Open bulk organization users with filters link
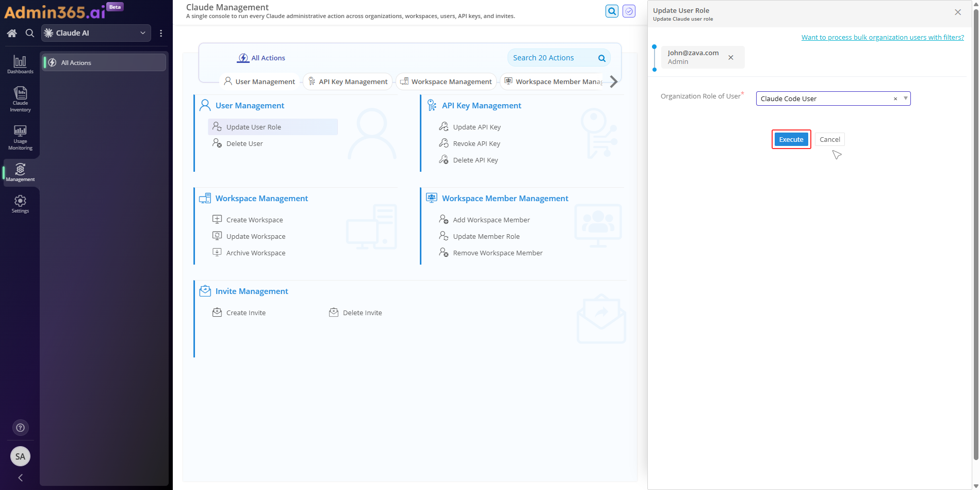This screenshot has height=490, width=980. [883, 37]
